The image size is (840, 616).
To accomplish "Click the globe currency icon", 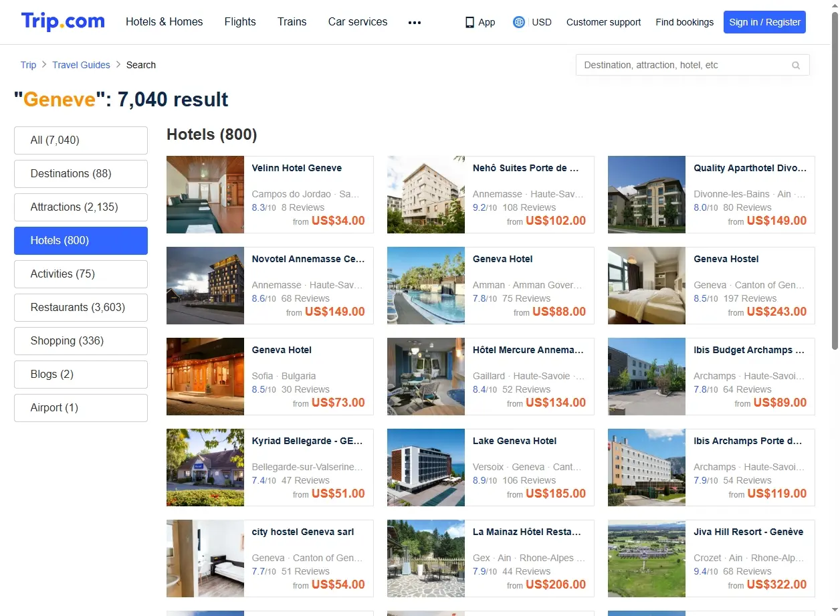I will tap(519, 22).
